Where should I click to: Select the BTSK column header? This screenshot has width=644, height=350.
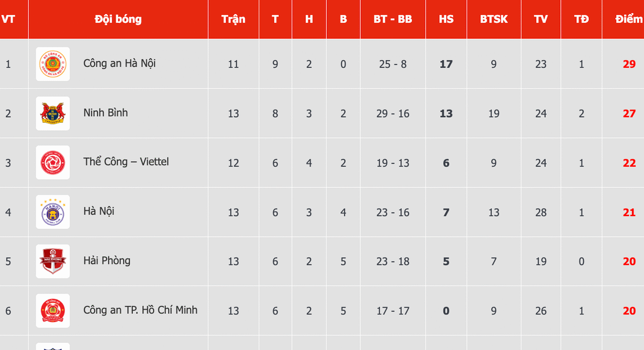click(494, 19)
